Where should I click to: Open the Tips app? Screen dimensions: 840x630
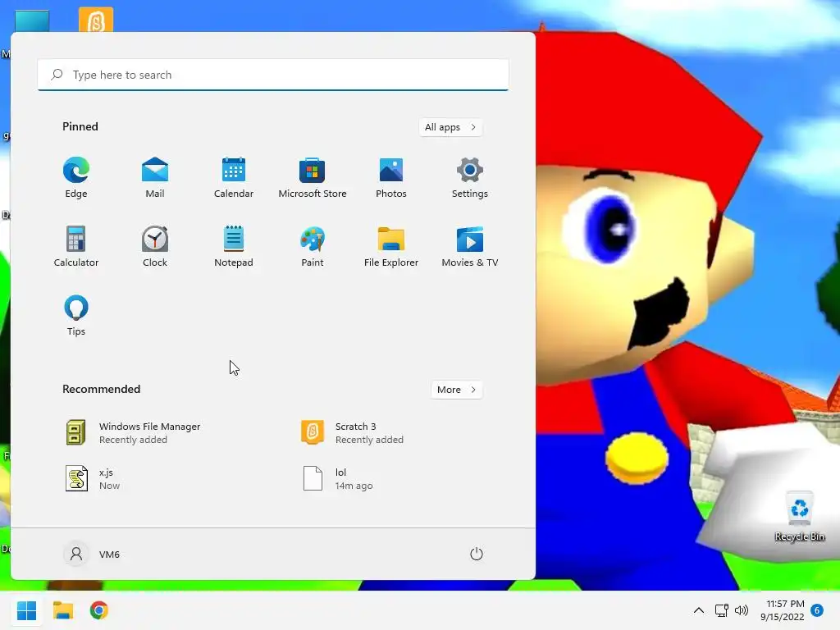tap(76, 316)
